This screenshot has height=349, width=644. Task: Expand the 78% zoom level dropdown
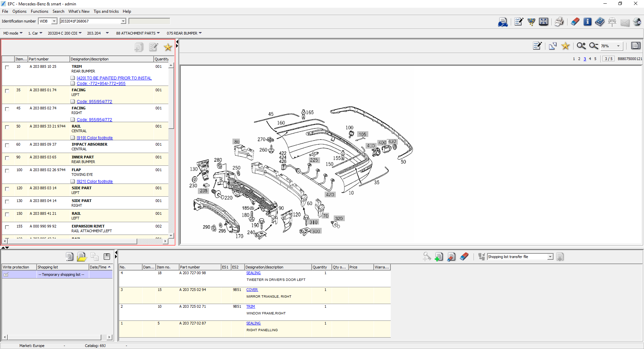tap(618, 46)
